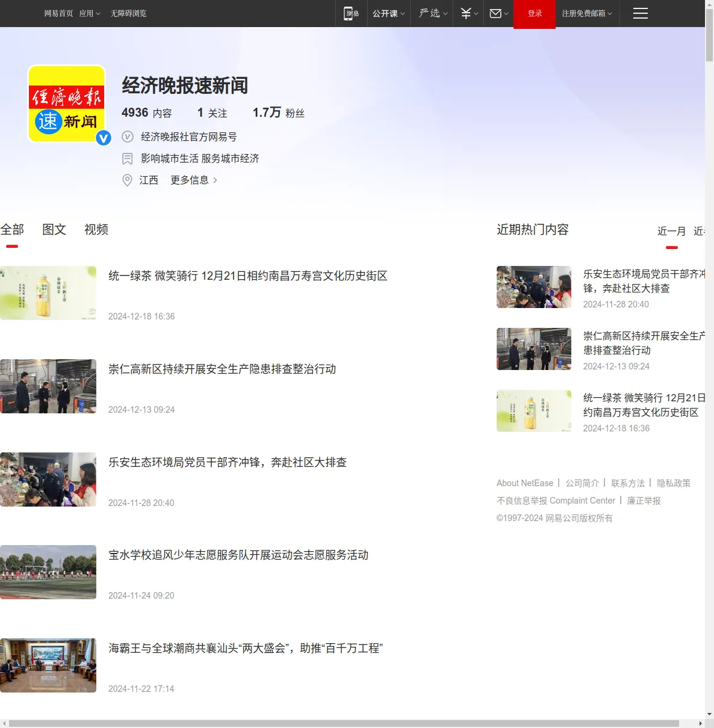This screenshot has height=728, width=714.
Task: Click the scroll down arrow of vertical scrollbar
Action: pyautogui.click(x=709, y=714)
